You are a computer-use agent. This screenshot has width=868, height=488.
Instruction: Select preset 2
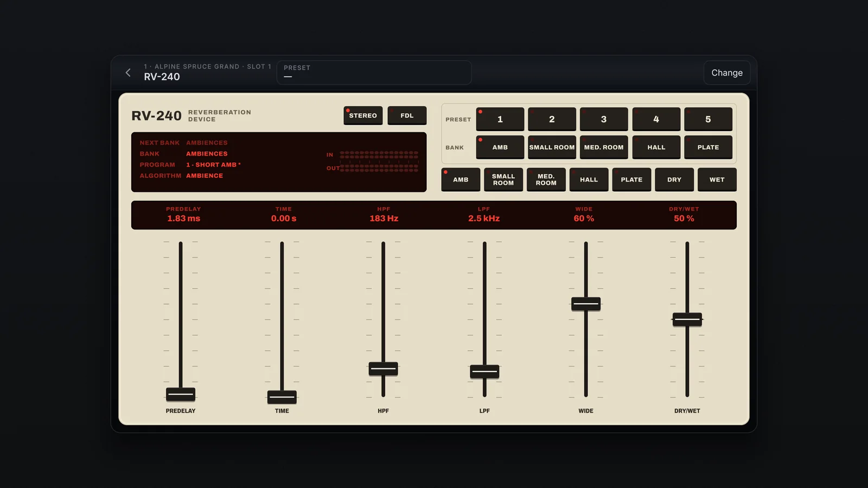tap(552, 119)
